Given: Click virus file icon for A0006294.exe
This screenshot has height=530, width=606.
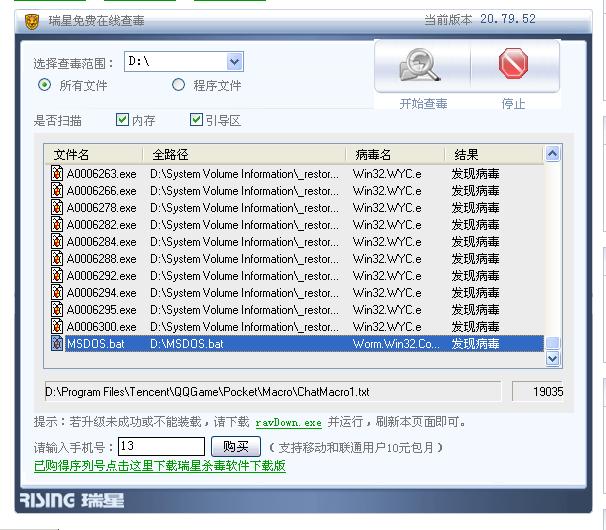Looking at the screenshot, I should click(57, 292).
